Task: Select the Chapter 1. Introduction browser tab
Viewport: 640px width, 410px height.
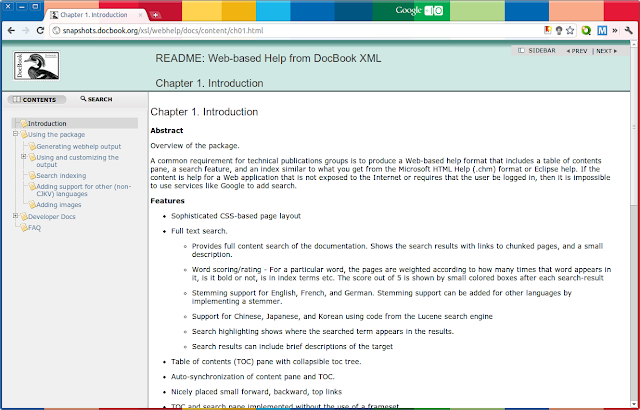Action: (x=96, y=15)
